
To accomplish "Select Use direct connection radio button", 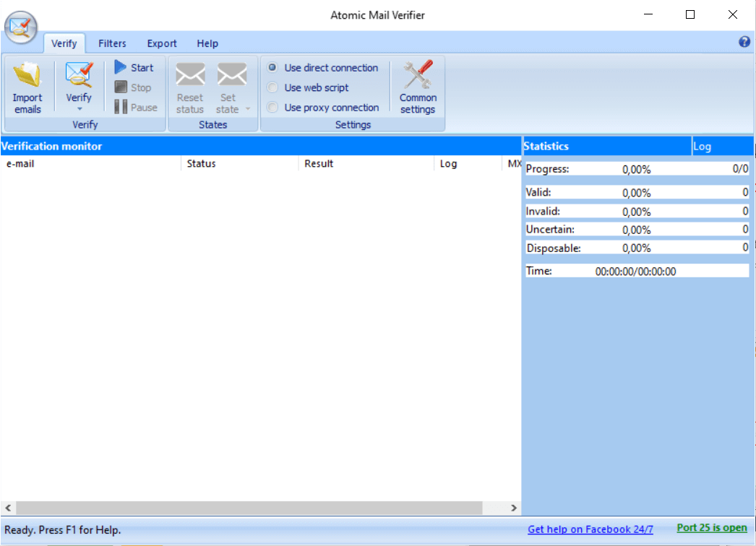I will [x=272, y=67].
